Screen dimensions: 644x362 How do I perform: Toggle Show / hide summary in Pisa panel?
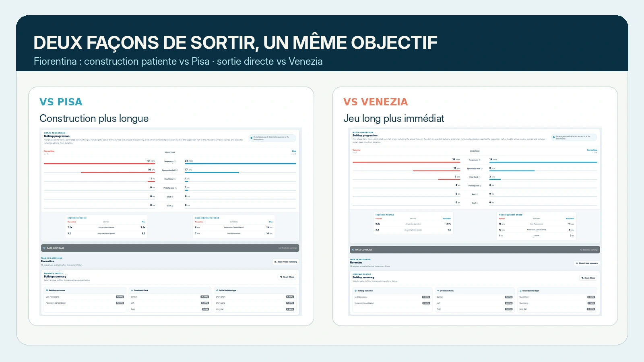tap(285, 262)
